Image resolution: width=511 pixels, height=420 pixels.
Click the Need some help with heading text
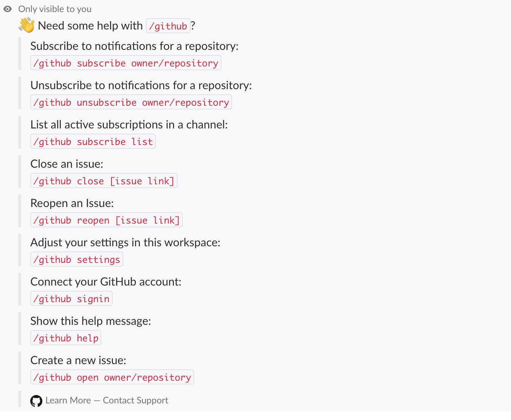point(90,26)
